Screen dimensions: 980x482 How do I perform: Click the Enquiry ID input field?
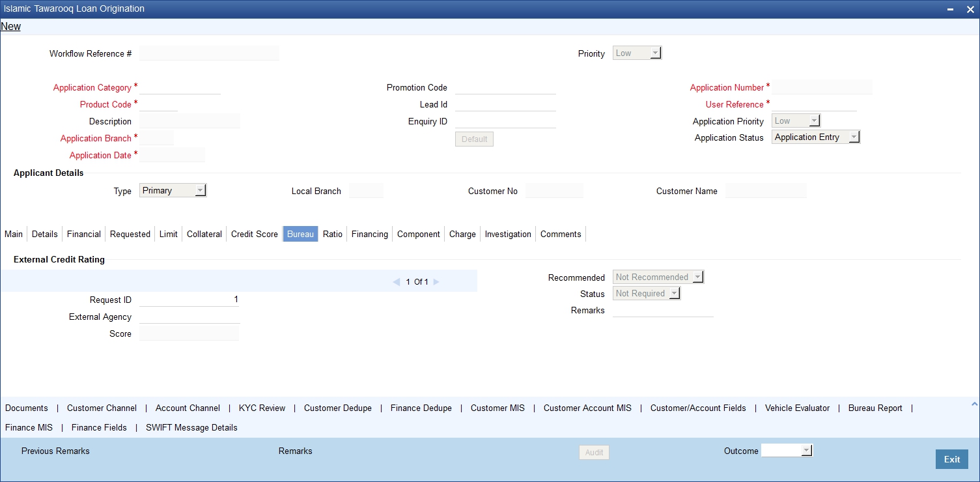pyautogui.click(x=505, y=121)
